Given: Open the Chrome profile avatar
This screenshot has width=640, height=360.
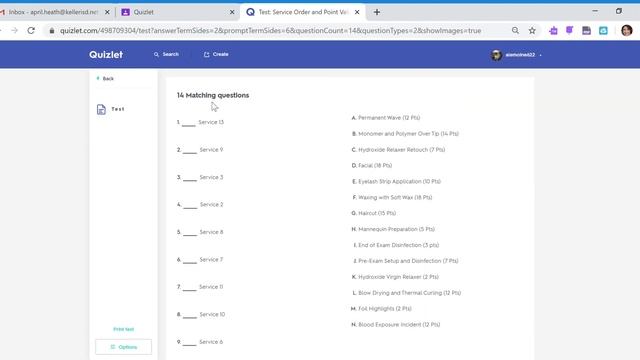Looking at the screenshot, I should click(x=627, y=30).
